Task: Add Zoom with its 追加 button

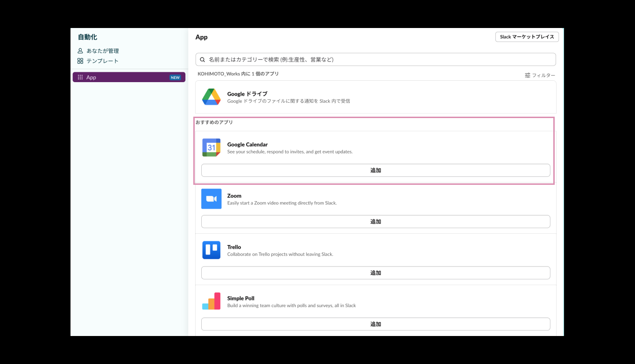Action: (x=375, y=222)
